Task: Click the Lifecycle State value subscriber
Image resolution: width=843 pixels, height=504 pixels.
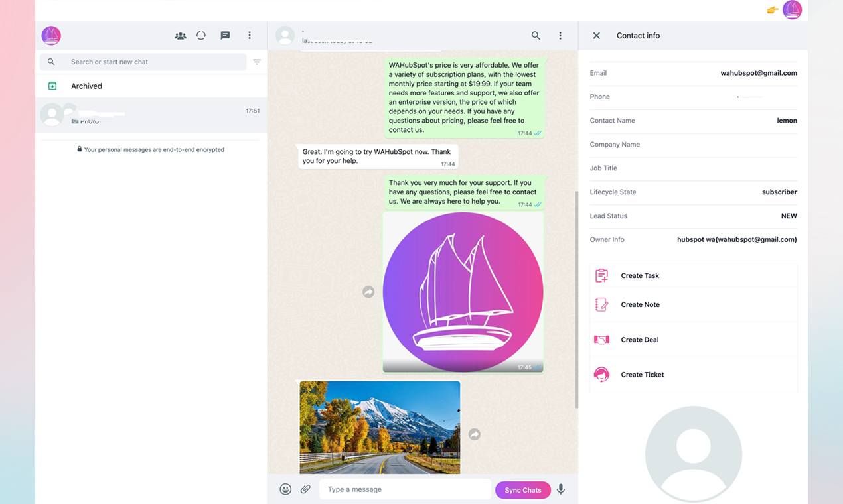Action: (x=779, y=192)
